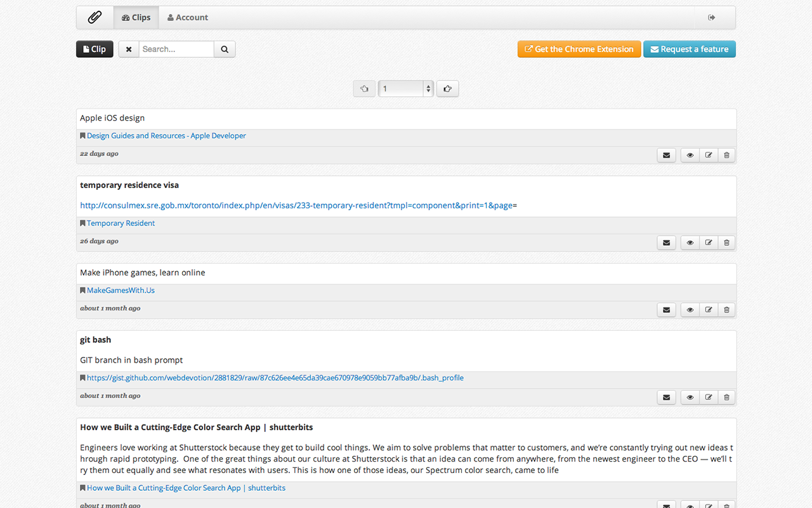
Task: Click Get the Chrome Extension button
Action: click(x=579, y=50)
